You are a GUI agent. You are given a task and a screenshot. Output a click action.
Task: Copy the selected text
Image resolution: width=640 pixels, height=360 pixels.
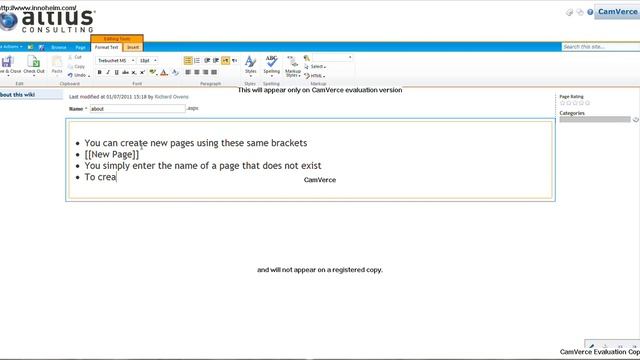[x=76, y=66]
